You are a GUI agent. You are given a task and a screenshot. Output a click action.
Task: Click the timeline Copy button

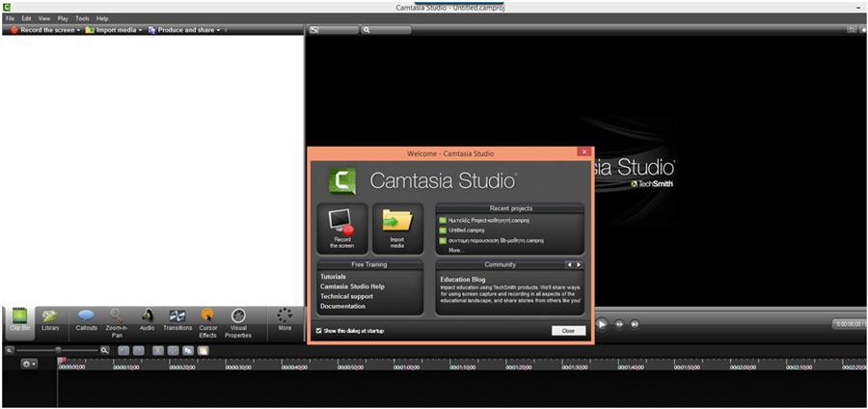[188, 350]
